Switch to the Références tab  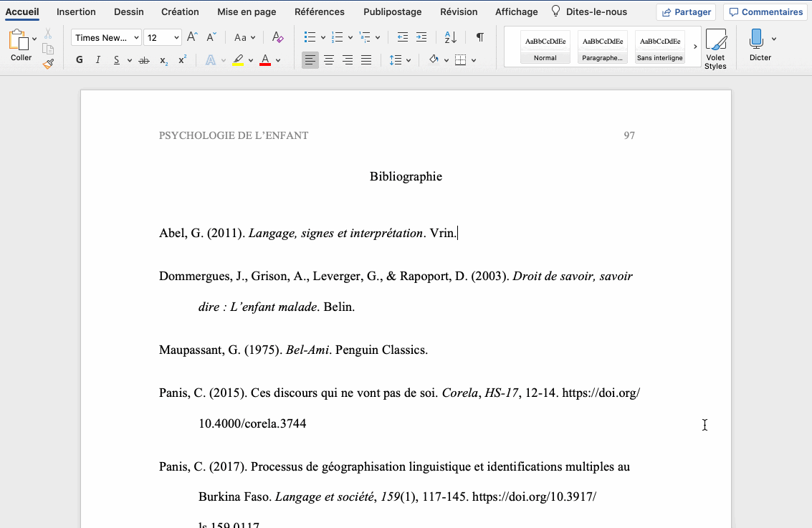[x=319, y=11]
